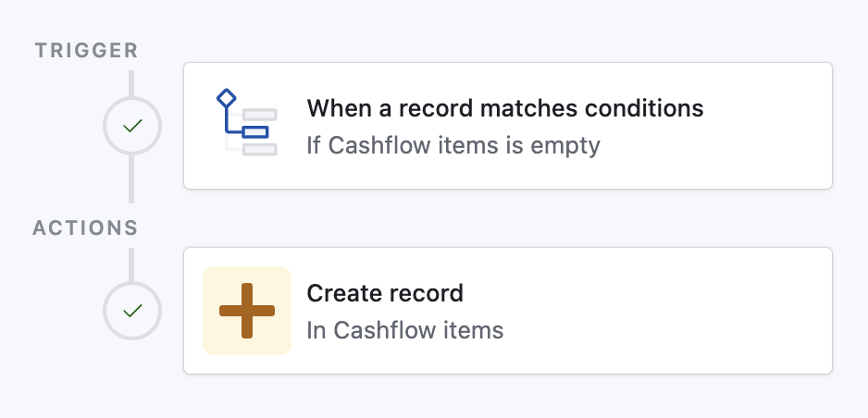Click the "In Cashflow items" description
This screenshot has height=418, width=868.
pyautogui.click(x=404, y=330)
